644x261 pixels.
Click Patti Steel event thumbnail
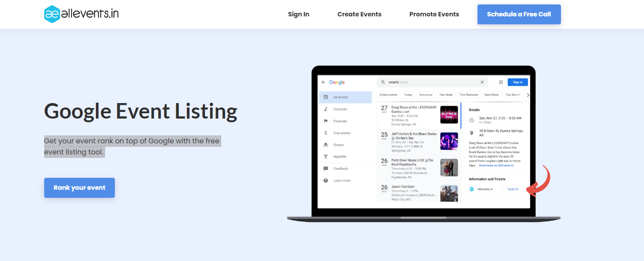[x=449, y=168]
